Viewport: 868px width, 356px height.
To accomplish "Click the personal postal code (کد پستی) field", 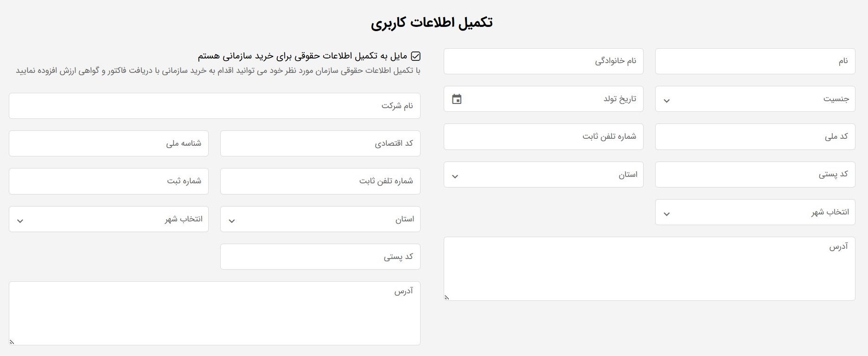I will tap(755, 175).
